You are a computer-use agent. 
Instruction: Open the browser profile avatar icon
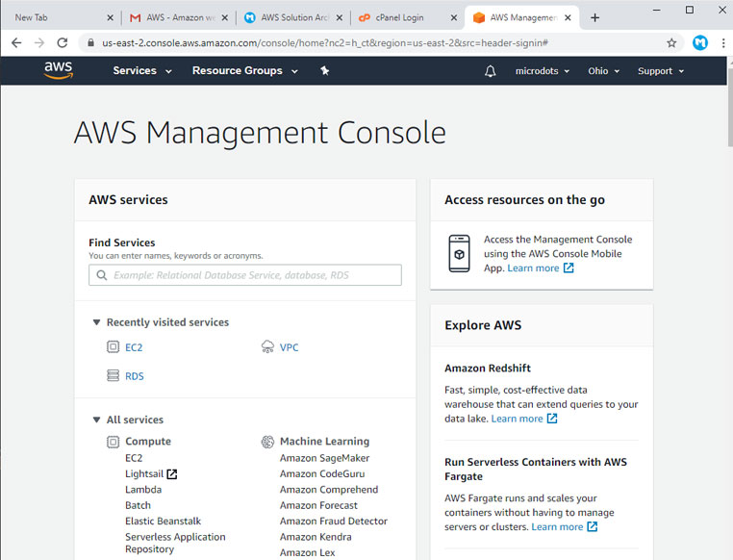coord(699,43)
